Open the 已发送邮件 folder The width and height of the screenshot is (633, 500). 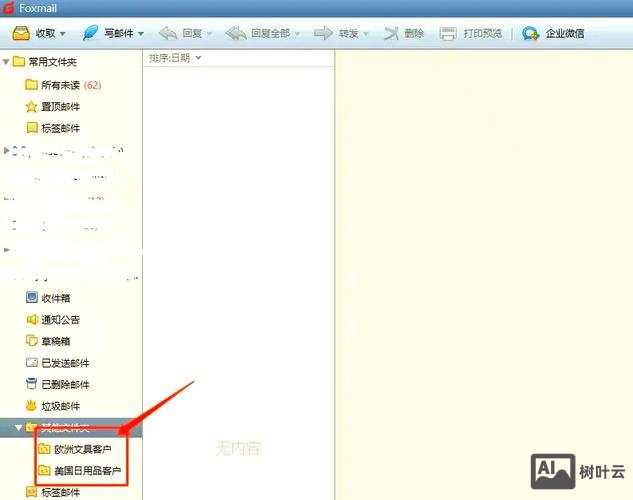(65, 363)
